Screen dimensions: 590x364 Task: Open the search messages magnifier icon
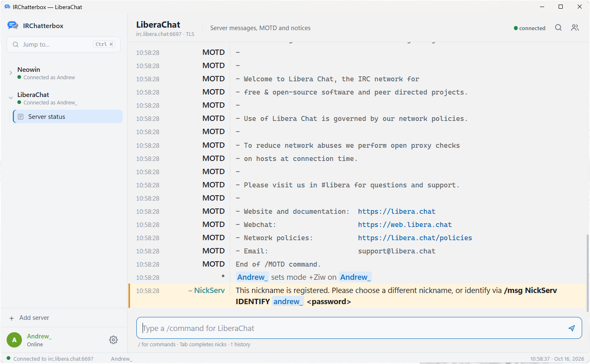pyautogui.click(x=558, y=28)
